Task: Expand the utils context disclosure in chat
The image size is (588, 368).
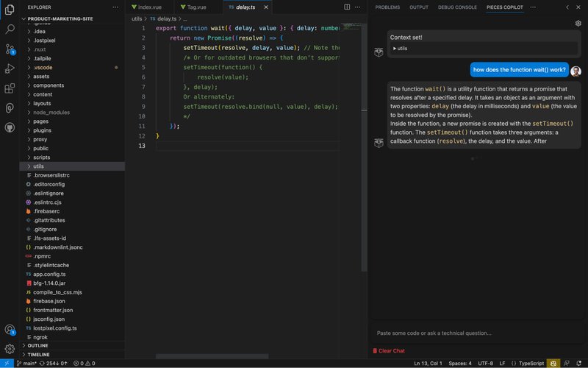Action: (400, 49)
